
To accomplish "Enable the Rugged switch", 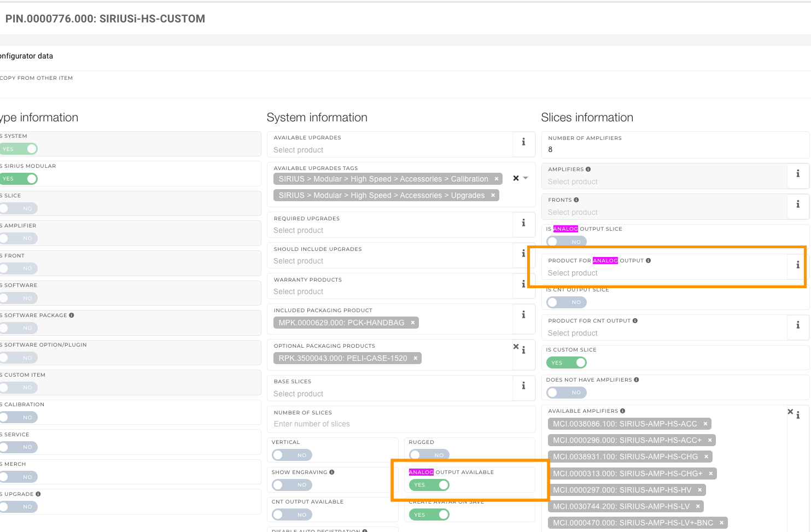I will [429, 455].
